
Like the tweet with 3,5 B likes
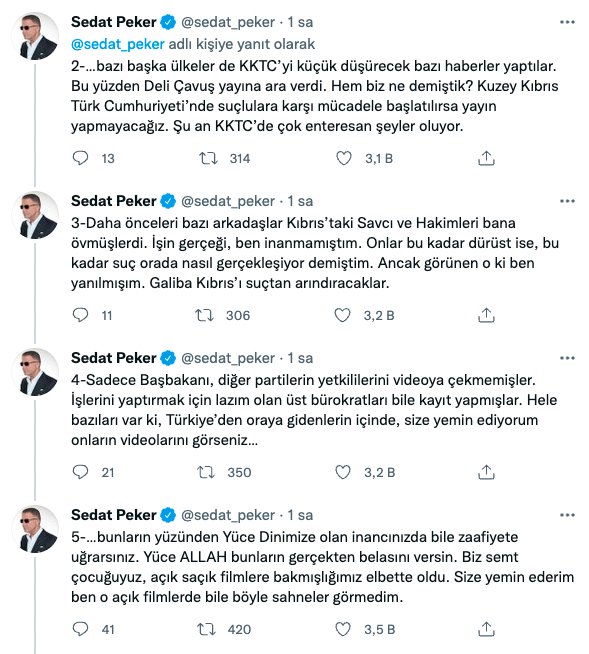[x=343, y=629]
